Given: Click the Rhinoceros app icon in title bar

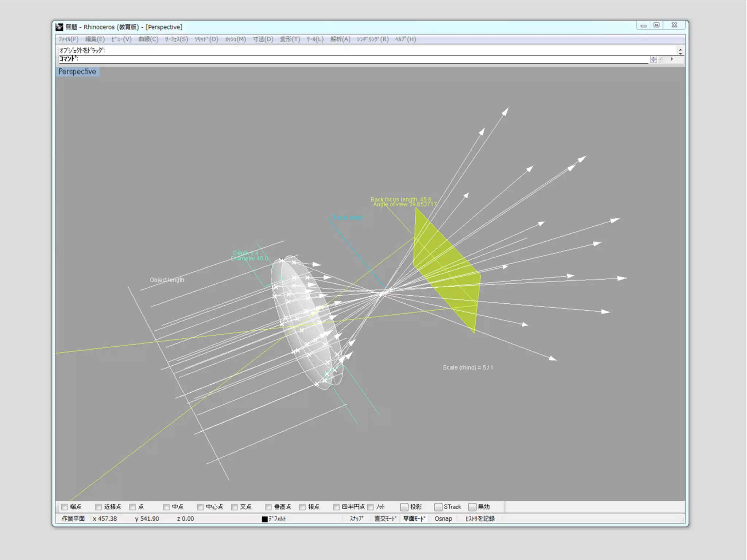Looking at the screenshot, I should pyautogui.click(x=59, y=27).
